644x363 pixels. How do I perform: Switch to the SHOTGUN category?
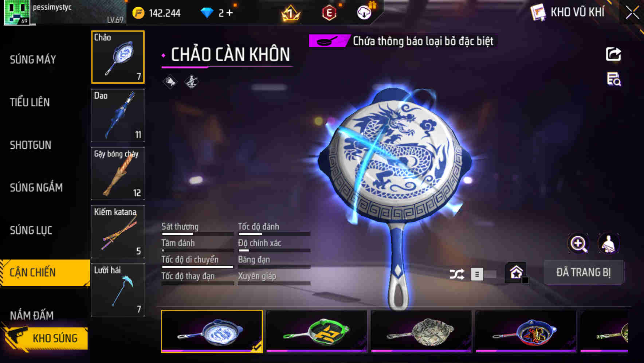pos(31,145)
